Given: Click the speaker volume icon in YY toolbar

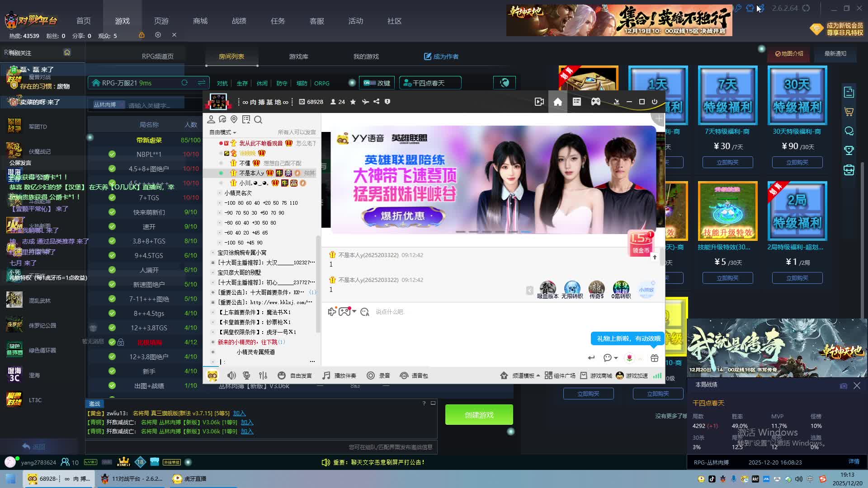Looking at the screenshot, I should (x=231, y=375).
